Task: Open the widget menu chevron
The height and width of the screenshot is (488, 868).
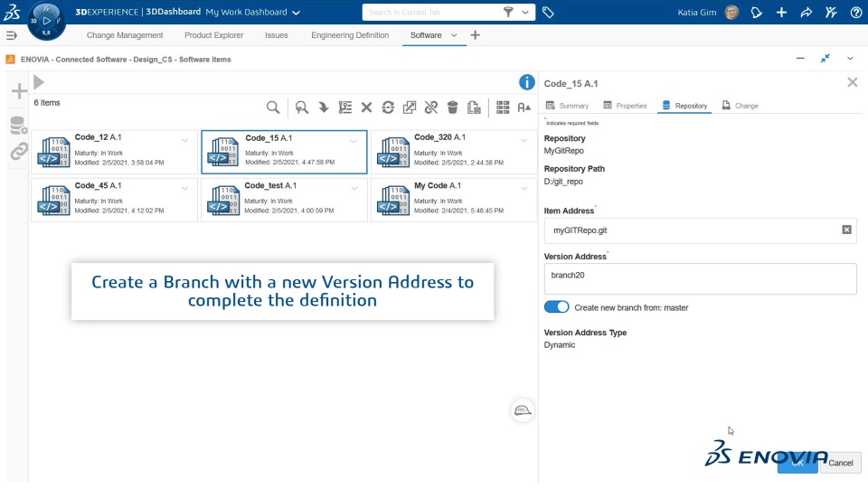Action: pos(850,58)
